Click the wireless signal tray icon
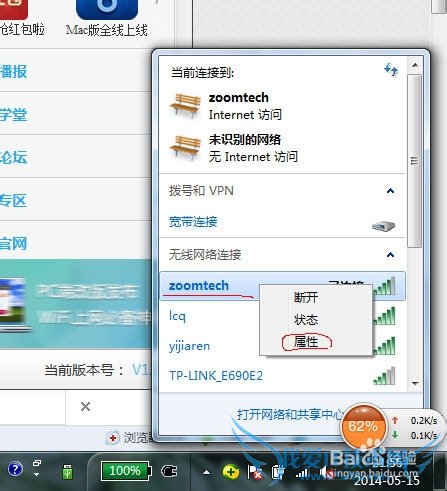The image size is (447, 491). 302,473
